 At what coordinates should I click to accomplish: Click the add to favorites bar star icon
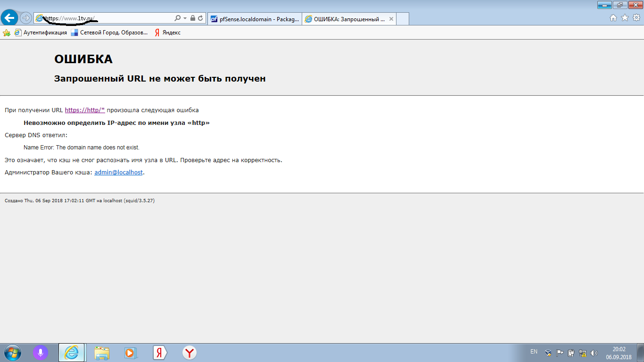pyautogui.click(x=7, y=33)
